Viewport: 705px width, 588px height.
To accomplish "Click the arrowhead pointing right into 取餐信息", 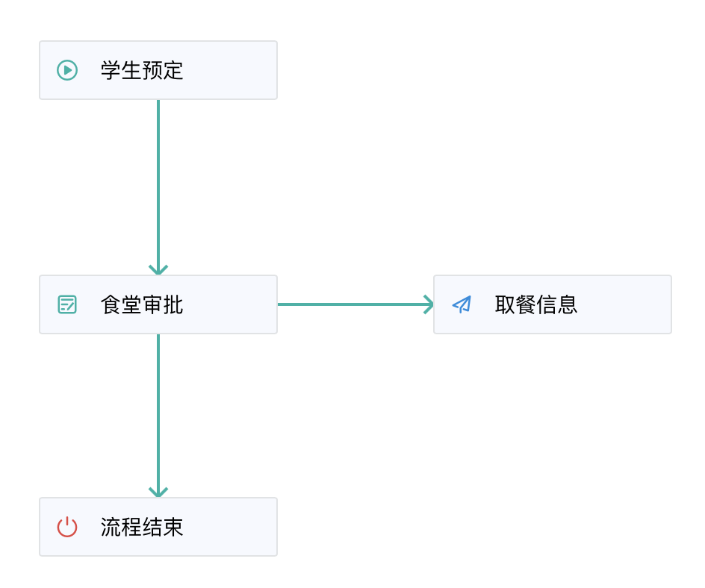I will 428,304.
